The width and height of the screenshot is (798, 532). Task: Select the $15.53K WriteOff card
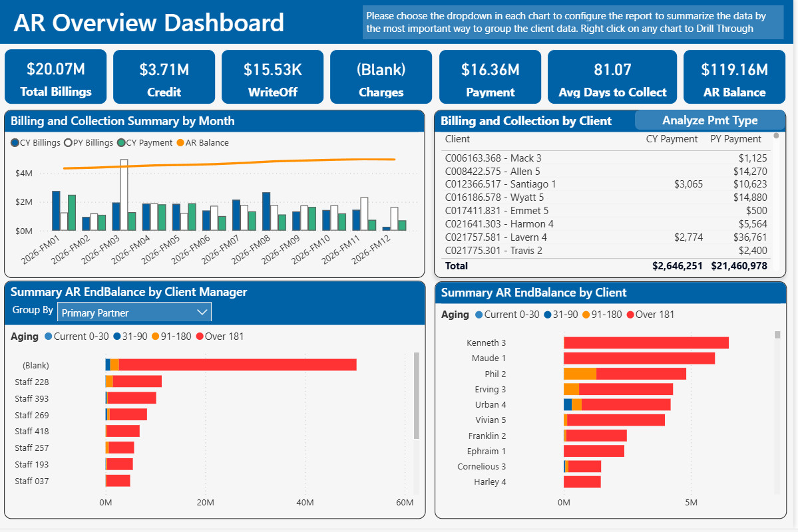pyautogui.click(x=272, y=76)
